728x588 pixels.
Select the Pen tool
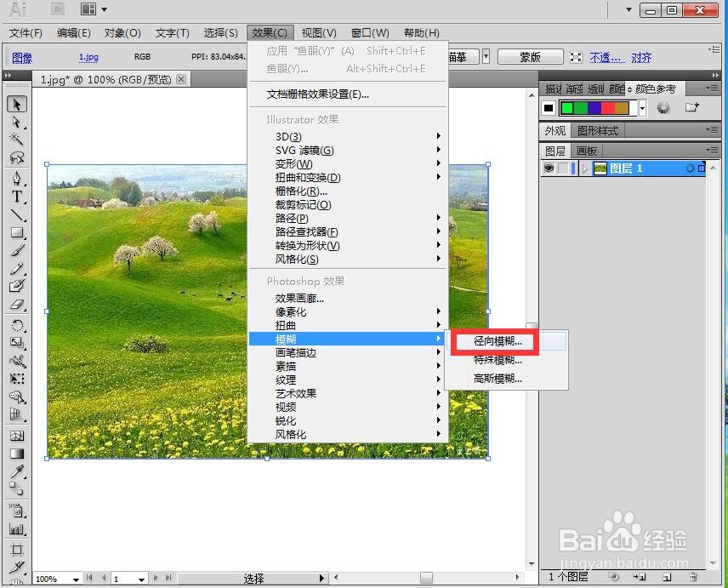[x=17, y=179]
